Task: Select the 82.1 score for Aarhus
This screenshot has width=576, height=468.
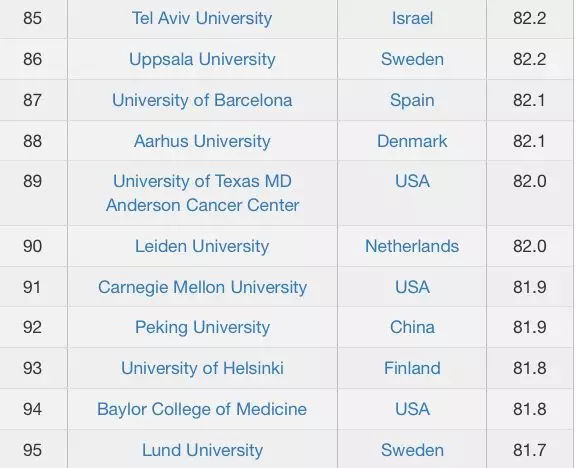Action: tap(529, 141)
